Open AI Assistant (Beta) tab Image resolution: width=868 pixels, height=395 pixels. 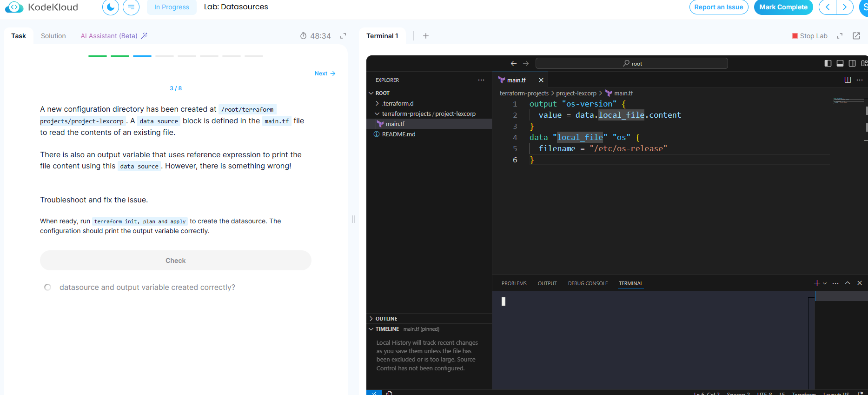pyautogui.click(x=114, y=36)
